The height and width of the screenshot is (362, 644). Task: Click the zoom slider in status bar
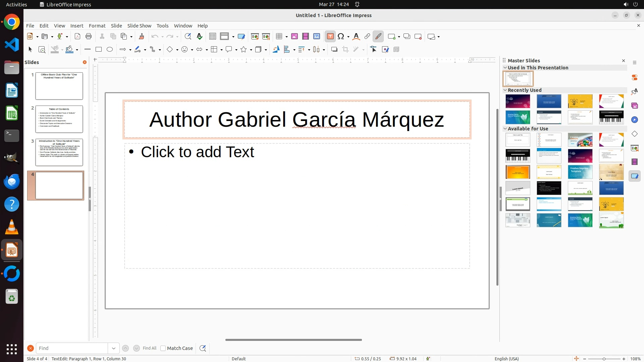tap(604, 359)
